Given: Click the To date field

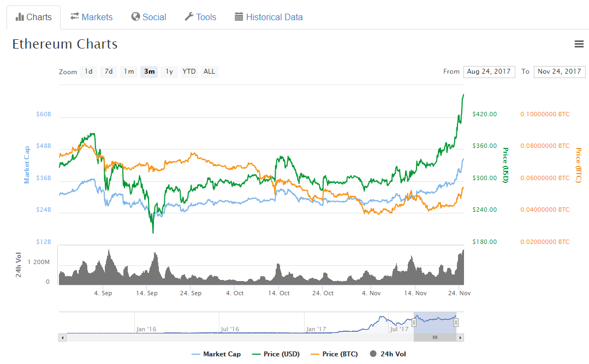Looking at the screenshot, I should pos(559,71).
